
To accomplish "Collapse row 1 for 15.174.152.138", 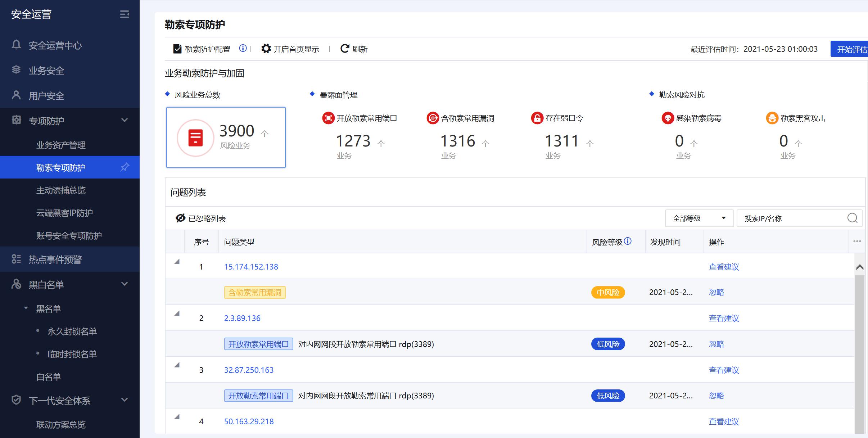I will (177, 262).
